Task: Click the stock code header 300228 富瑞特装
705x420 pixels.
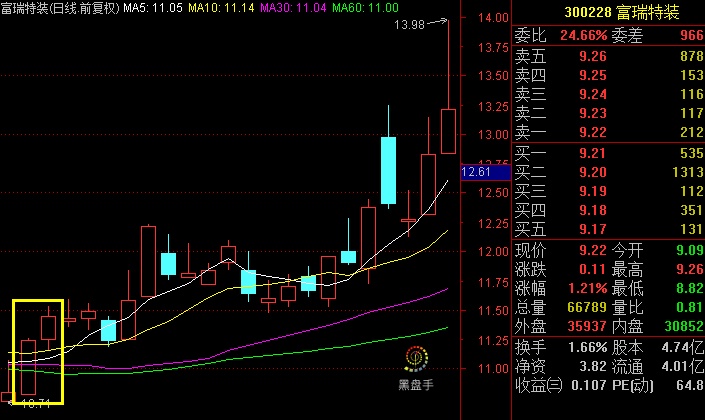Action: coord(621,12)
